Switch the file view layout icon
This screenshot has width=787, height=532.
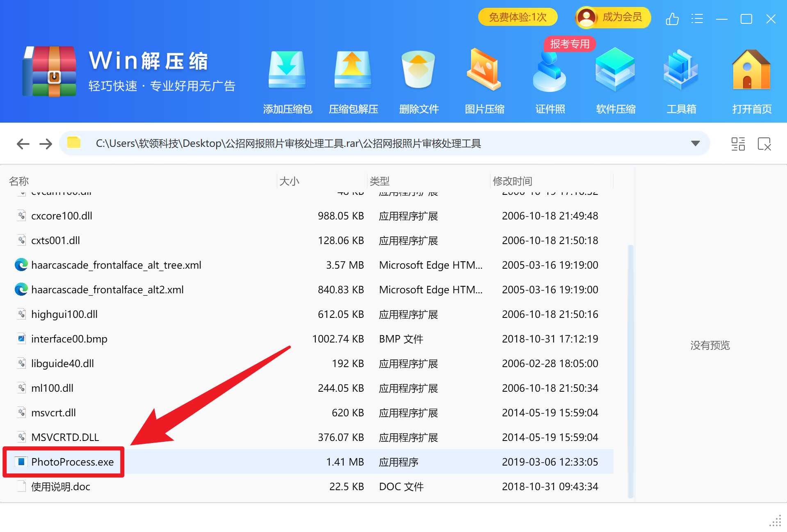pyautogui.click(x=738, y=144)
